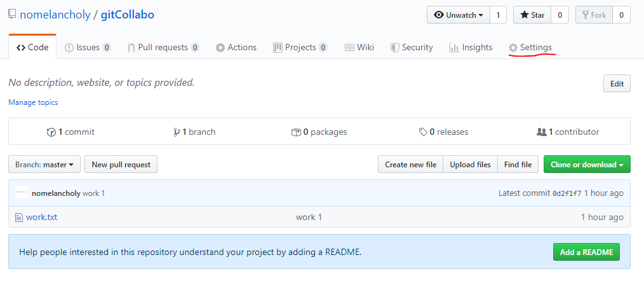View the 1 commit history
Image resolution: width=644 pixels, height=283 pixels.
click(70, 132)
